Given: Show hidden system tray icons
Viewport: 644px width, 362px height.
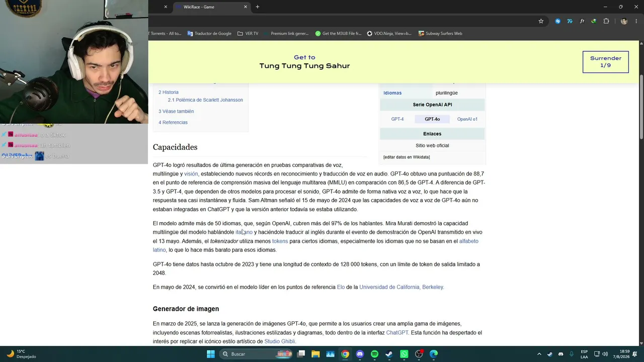Looking at the screenshot, I should coord(539,354).
